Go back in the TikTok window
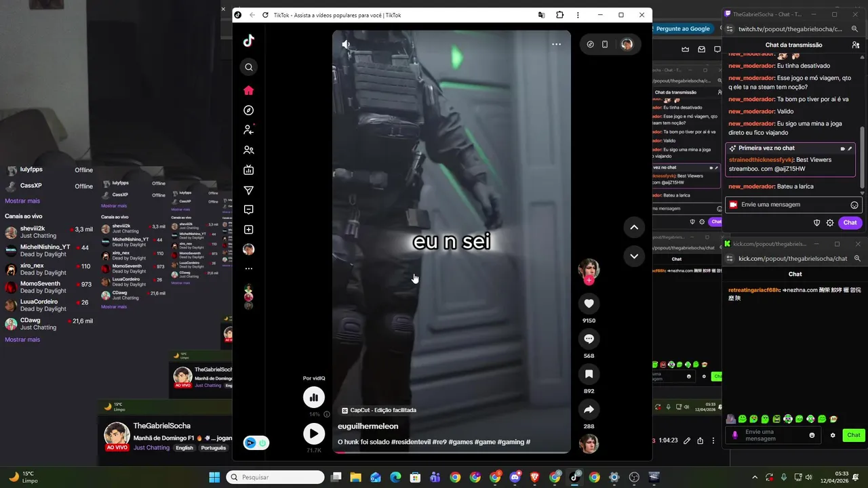This screenshot has width=868, height=488. click(x=252, y=15)
